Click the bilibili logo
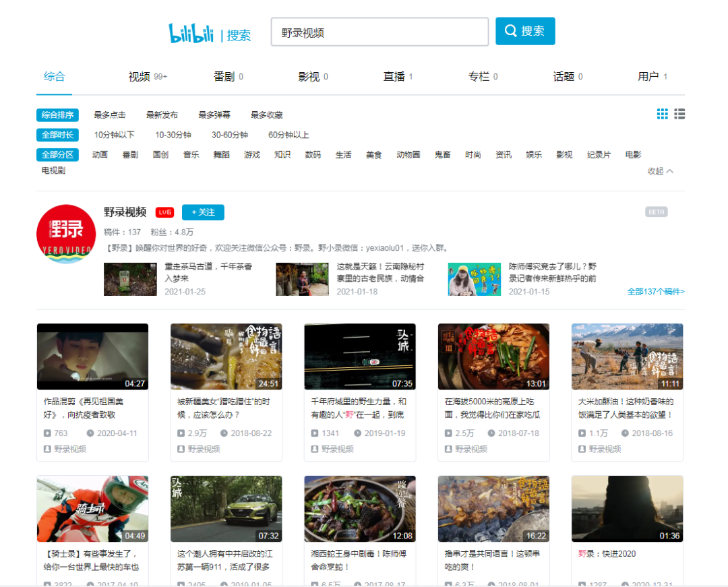 point(191,33)
